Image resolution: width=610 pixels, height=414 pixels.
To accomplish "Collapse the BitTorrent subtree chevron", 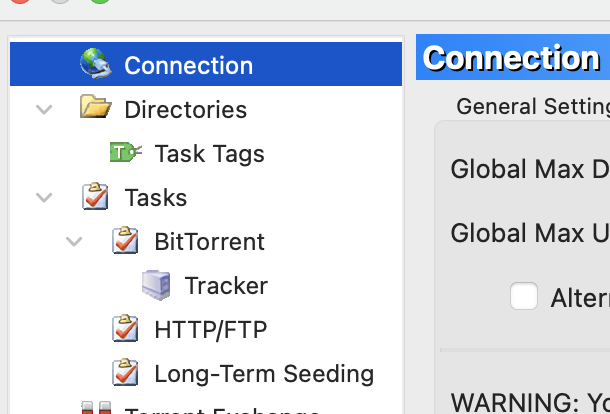I will (x=74, y=241).
